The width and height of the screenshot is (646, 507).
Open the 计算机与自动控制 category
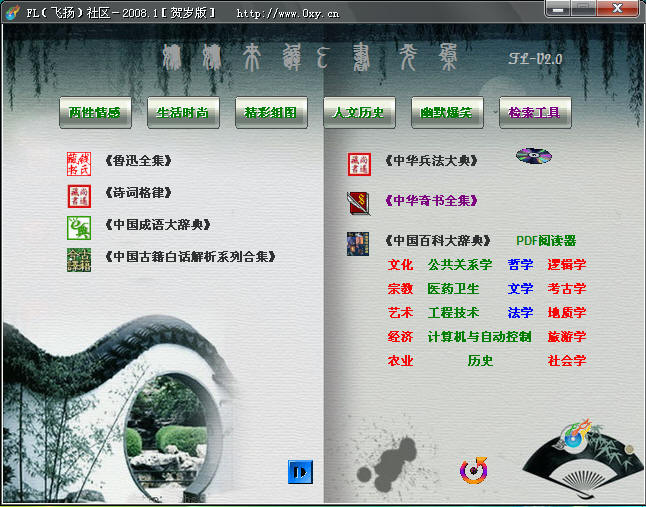coord(479,337)
